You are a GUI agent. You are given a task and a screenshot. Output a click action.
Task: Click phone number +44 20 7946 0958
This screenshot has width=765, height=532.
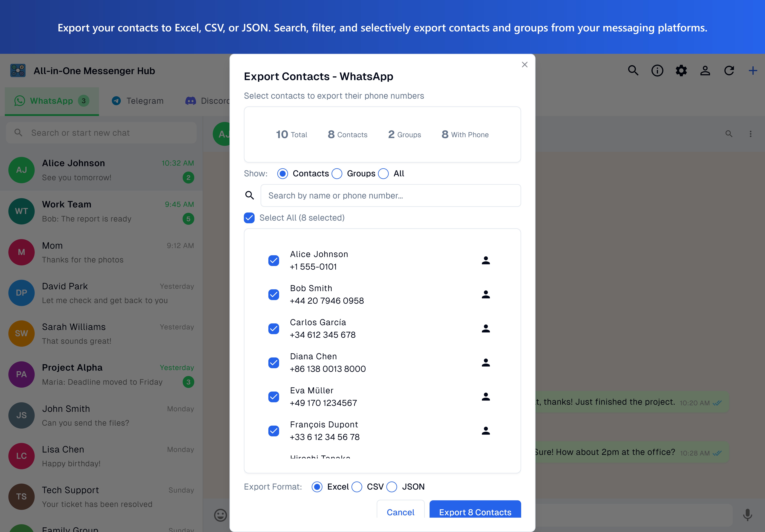[327, 301]
